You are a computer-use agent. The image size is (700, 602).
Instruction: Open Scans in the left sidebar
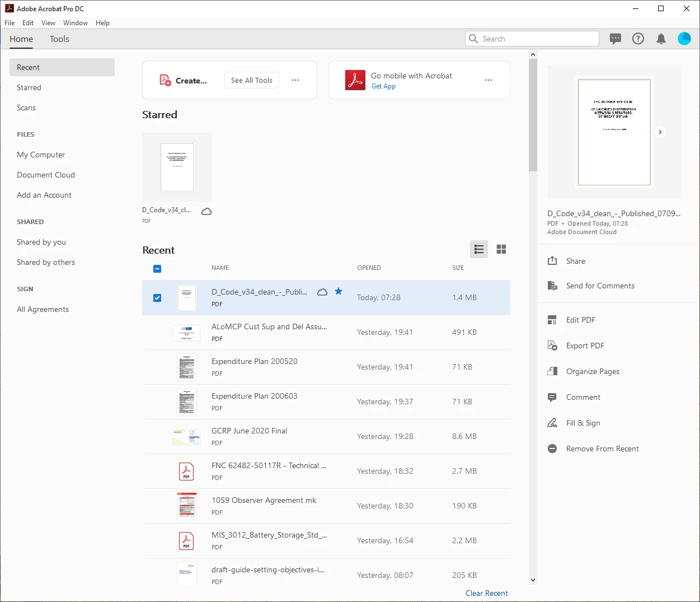[26, 108]
